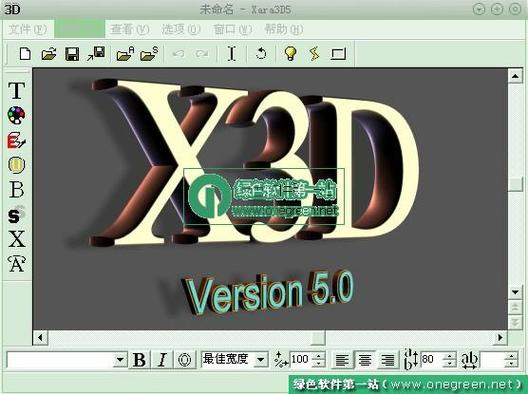
Task: Increase the 100 size value stepper
Action: click(318, 356)
